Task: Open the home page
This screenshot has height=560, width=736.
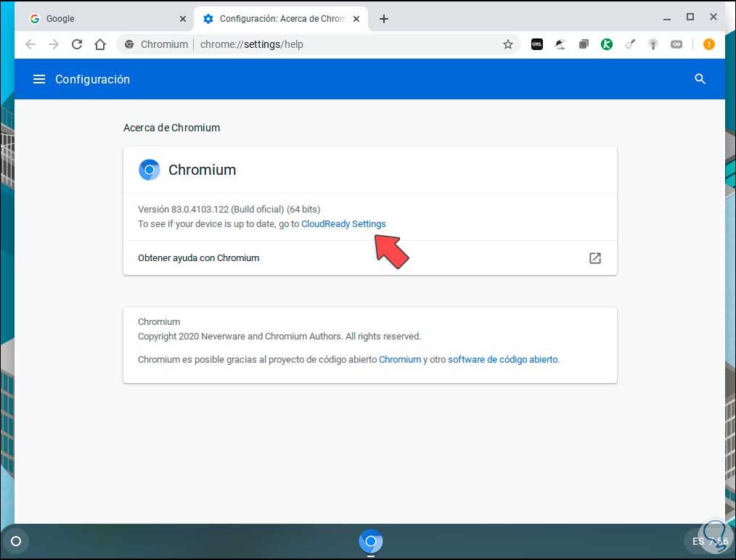Action: point(100,44)
